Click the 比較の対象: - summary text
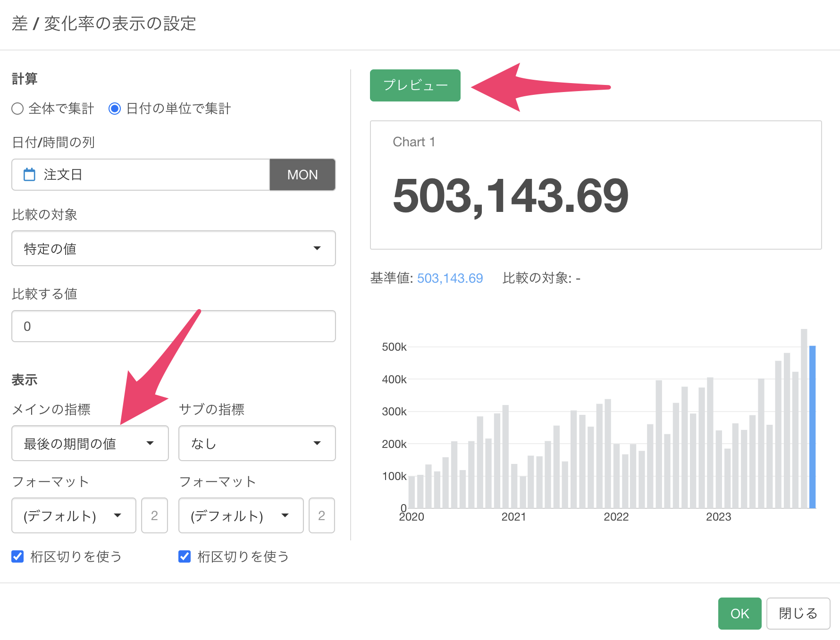This screenshot has height=640, width=840. 541,278
